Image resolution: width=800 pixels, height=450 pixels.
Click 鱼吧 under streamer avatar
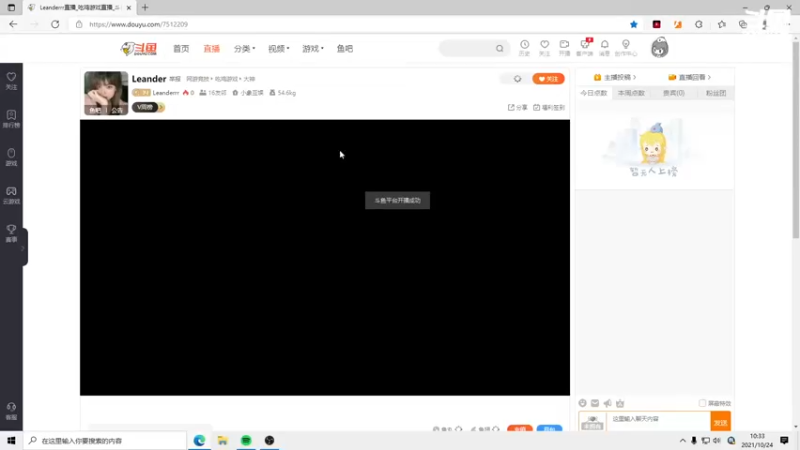(95, 110)
